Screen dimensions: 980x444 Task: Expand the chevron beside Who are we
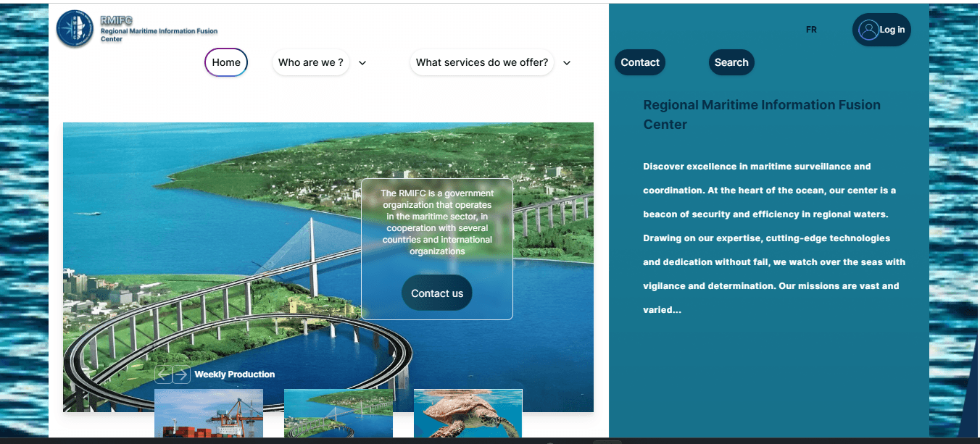(x=362, y=63)
